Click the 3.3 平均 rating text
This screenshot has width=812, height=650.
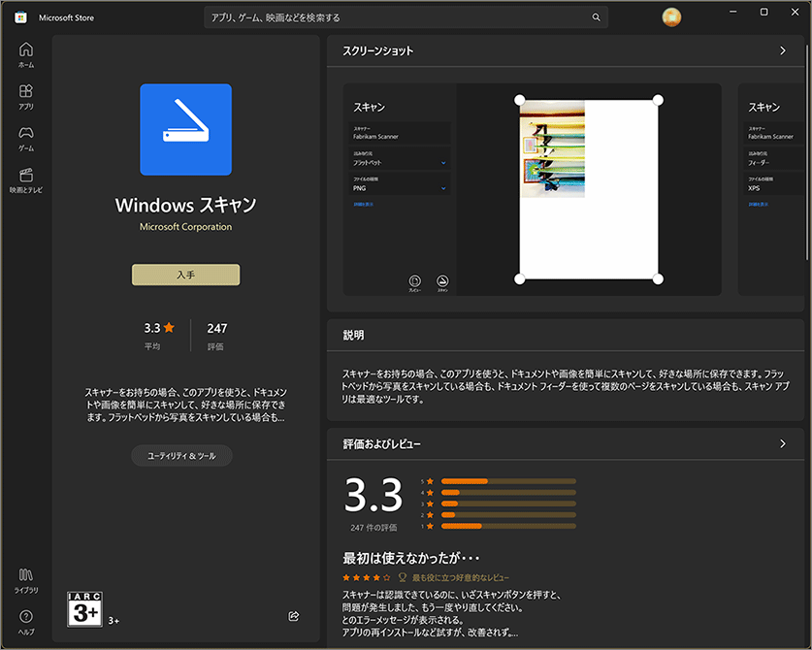coord(158,336)
